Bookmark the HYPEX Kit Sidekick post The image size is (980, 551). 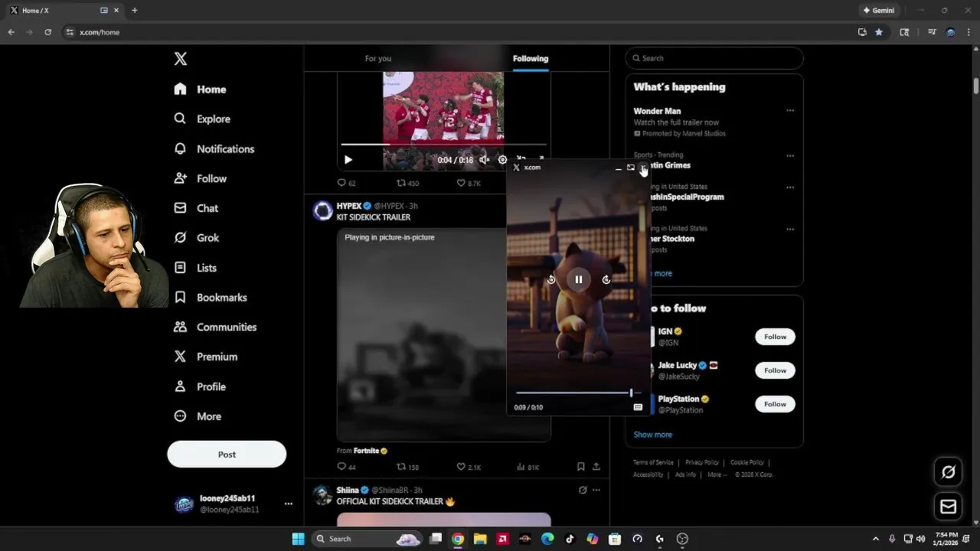(x=580, y=467)
